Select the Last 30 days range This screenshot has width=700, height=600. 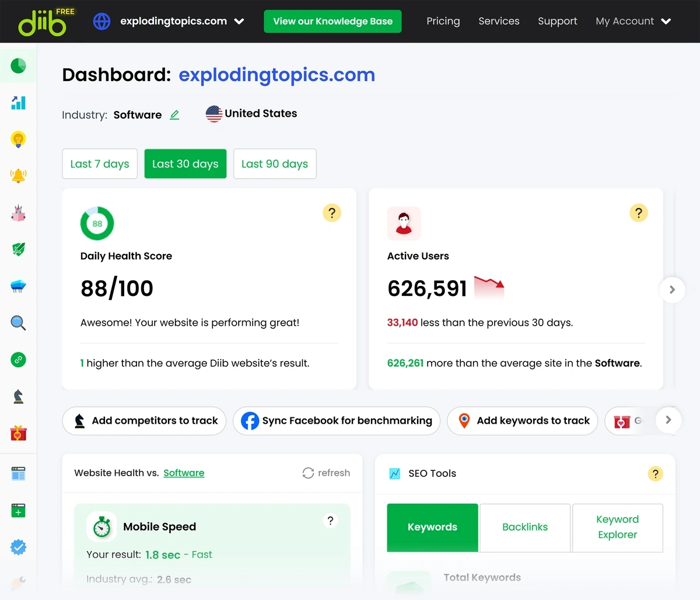pos(185,163)
